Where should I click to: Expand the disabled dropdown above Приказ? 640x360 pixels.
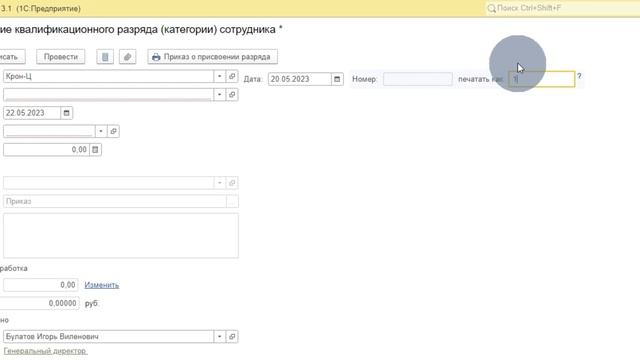pos(219,183)
